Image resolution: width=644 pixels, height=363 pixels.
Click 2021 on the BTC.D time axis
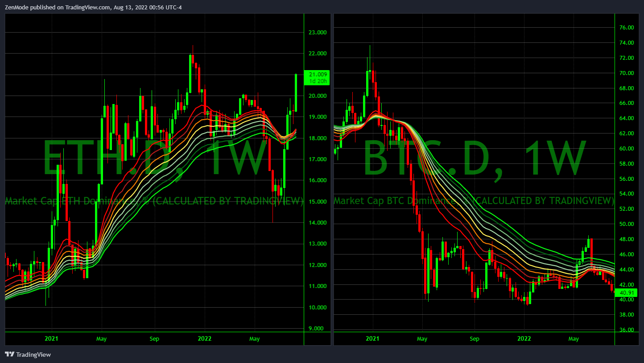click(x=372, y=338)
